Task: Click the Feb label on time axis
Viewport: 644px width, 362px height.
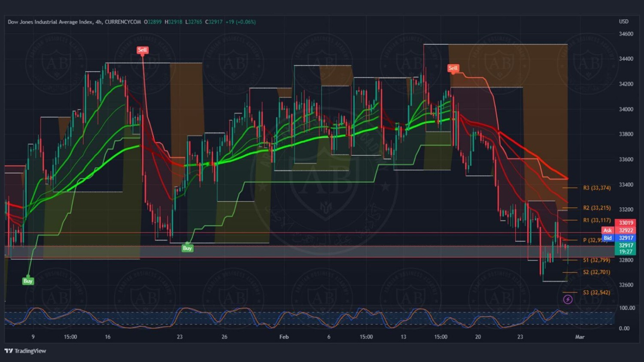Action: click(x=284, y=337)
